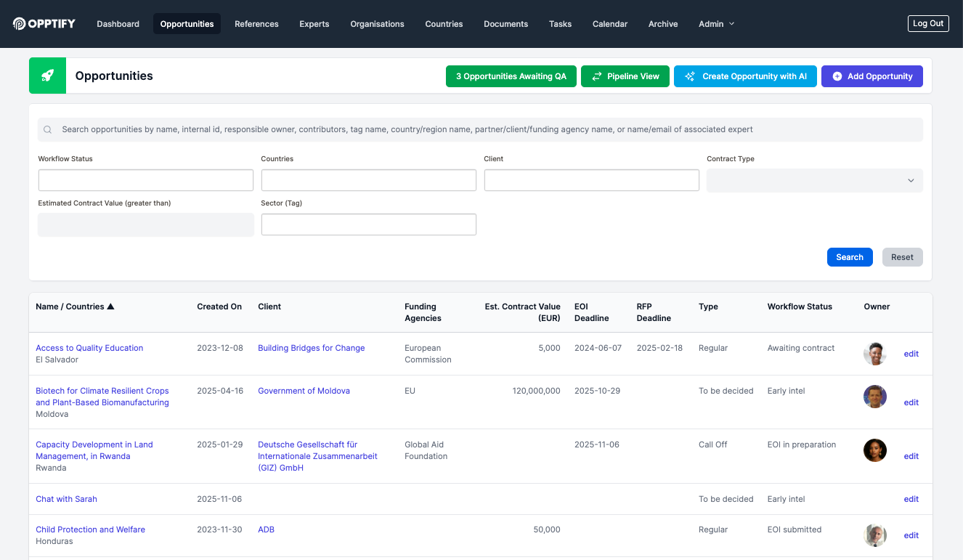Screen dimensions: 963x560
Task: Click the magnifier icon in search bar
Action: click(x=48, y=130)
